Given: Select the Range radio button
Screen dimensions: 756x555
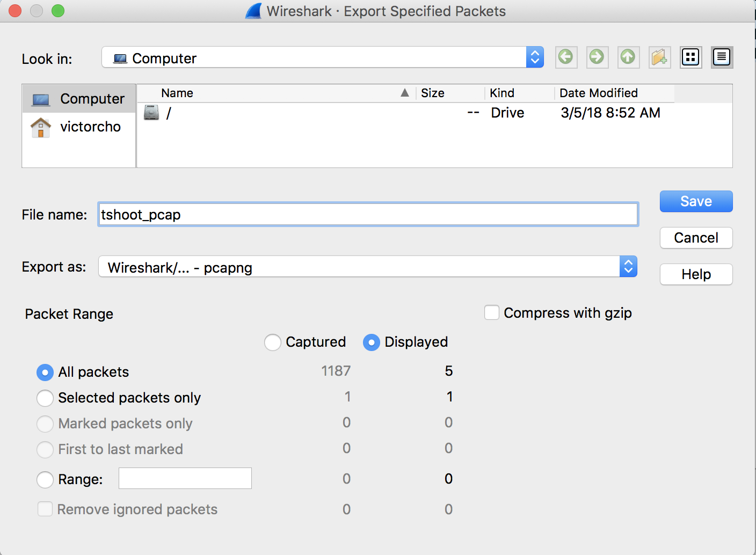Looking at the screenshot, I should coord(45,479).
